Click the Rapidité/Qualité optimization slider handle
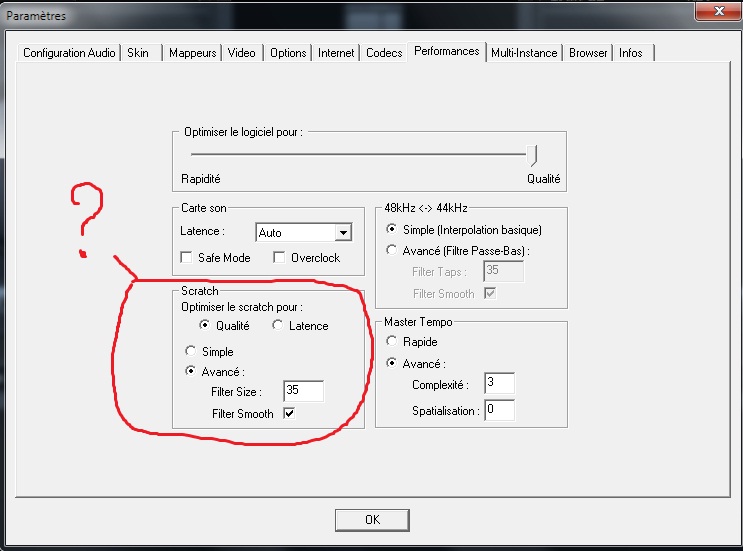 click(535, 154)
